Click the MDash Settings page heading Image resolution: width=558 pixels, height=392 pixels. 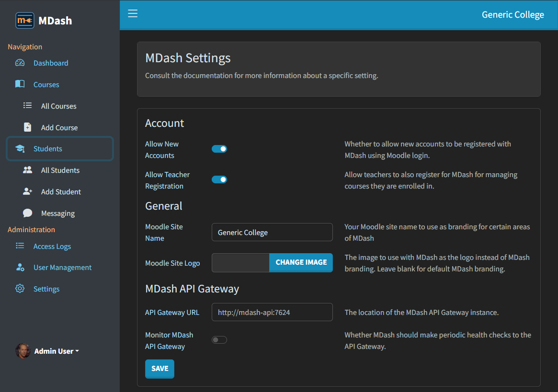pyautogui.click(x=188, y=58)
